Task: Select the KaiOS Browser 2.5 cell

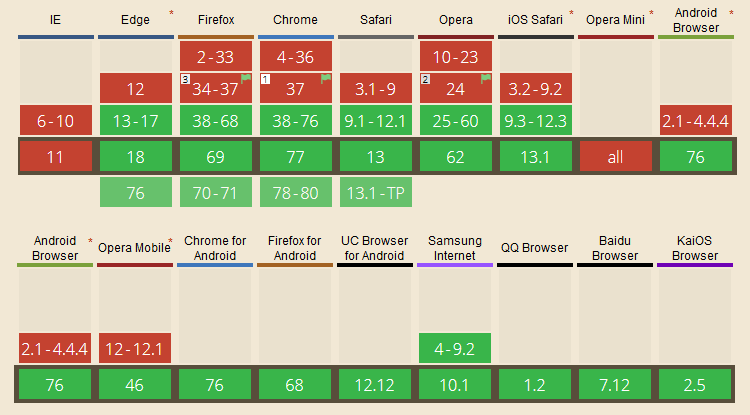Action: [696, 386]
